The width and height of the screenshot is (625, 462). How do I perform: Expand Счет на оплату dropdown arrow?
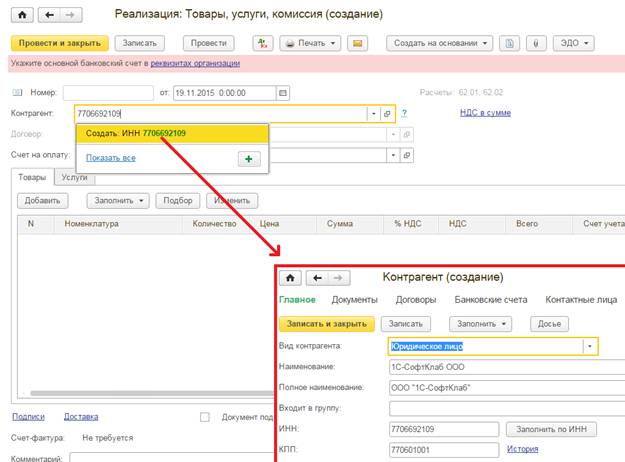tap(393, 155)
